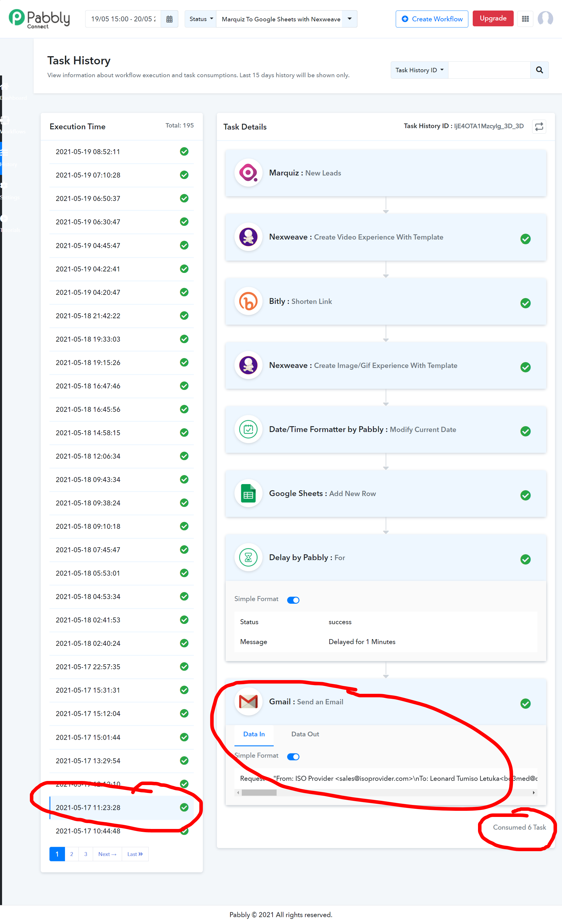
Task: Select execution 2021-05-17 15:12:04
Action: 121,713
